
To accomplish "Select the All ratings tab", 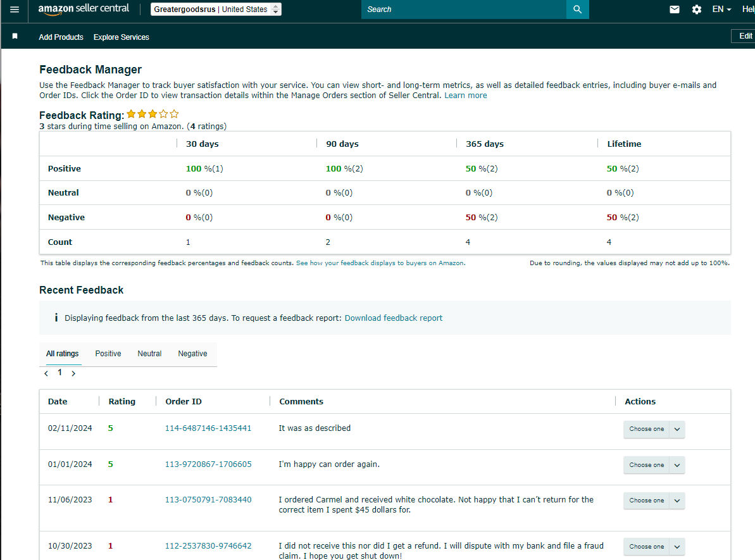I will coord(62,354).
